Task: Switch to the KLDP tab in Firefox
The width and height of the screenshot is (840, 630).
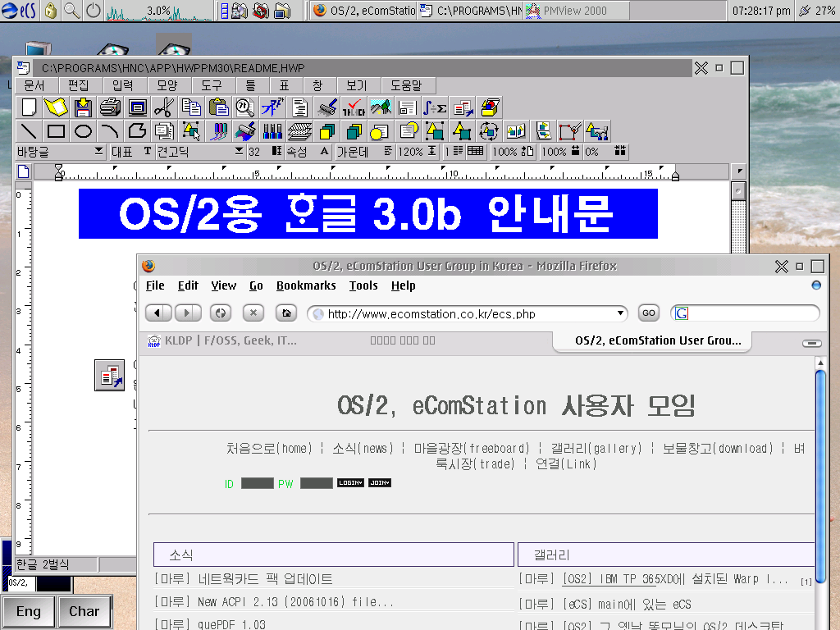Action: click(221, 340)
